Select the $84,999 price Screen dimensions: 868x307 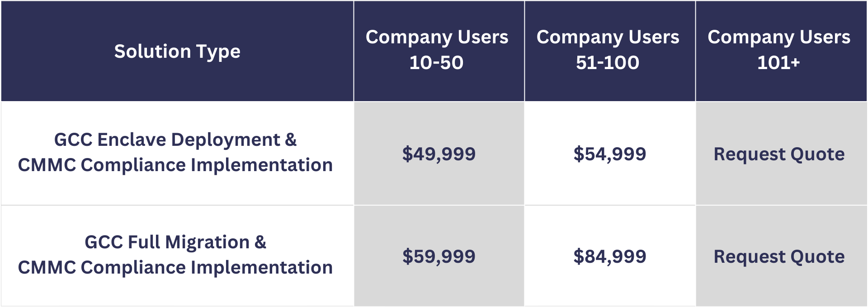pos(609,256)
